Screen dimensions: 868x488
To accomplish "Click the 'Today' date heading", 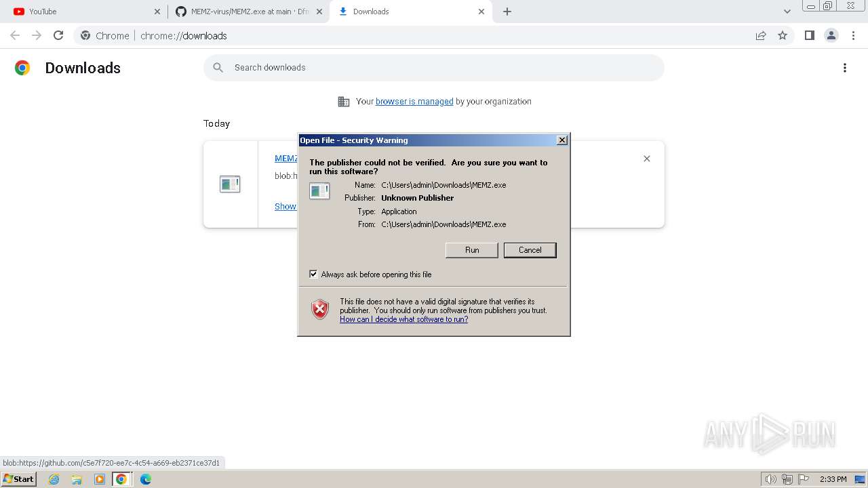I will (216, 123).
